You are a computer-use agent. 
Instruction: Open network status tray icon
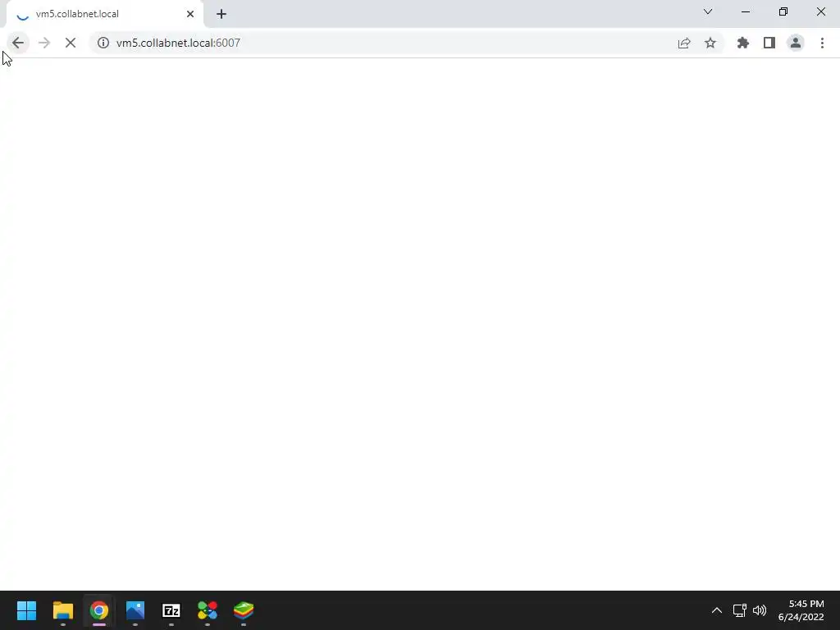point(740,610)
